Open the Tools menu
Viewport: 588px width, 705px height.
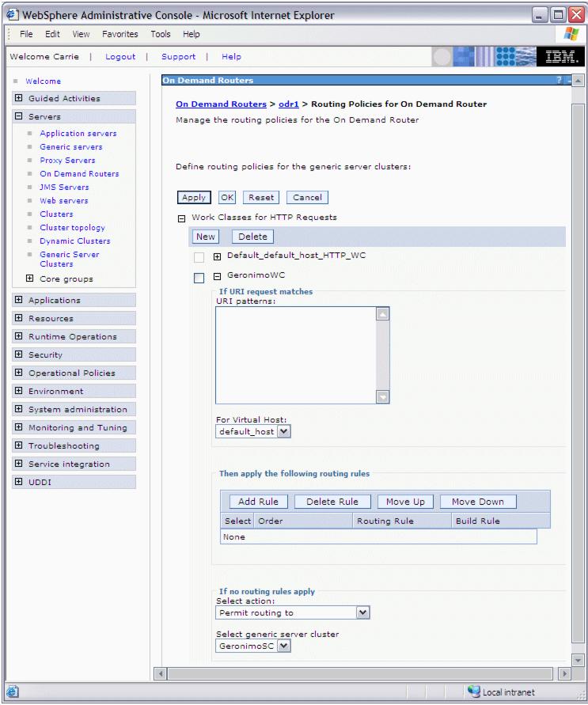[161, 34]
